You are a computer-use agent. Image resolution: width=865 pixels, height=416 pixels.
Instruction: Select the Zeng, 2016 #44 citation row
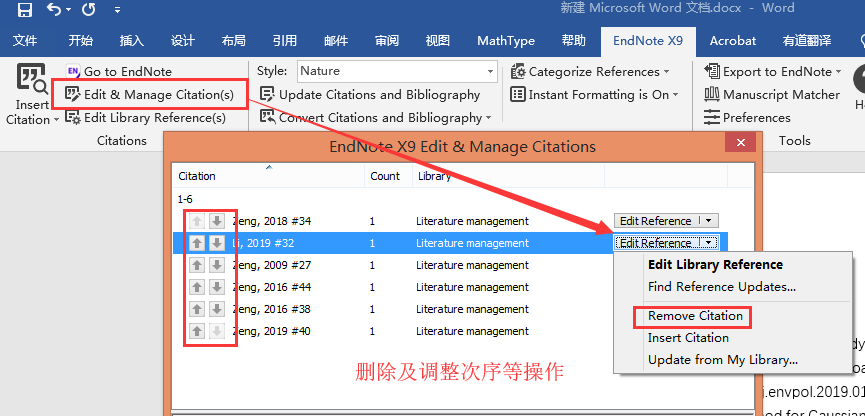tap(393, 287)
